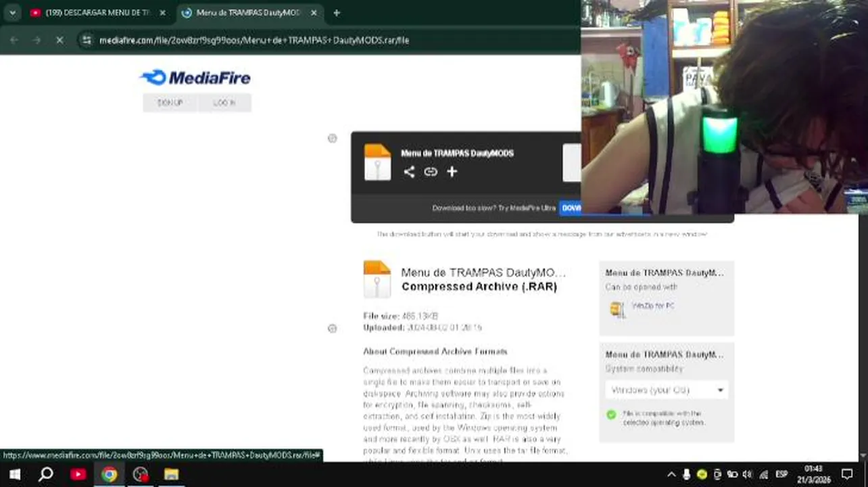This screenshot has width=868, height=487.
Task: Copy link using the chain icon
Action: coord(431,172)
